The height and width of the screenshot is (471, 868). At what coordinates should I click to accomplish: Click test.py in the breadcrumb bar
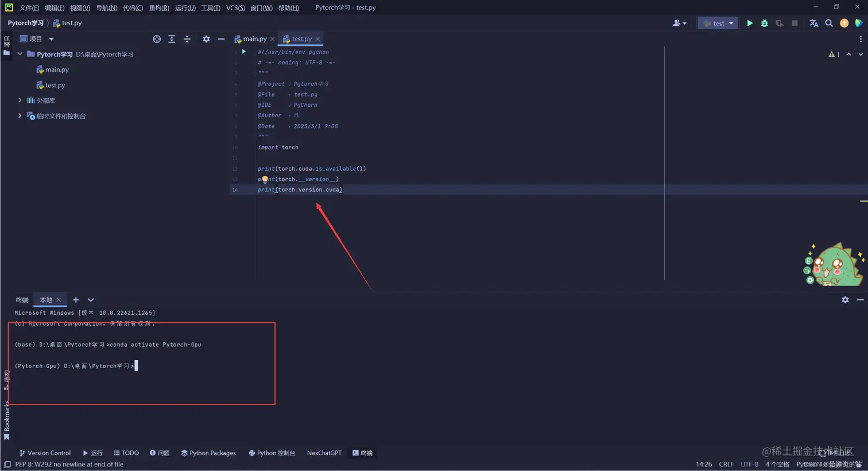(68, 23)
